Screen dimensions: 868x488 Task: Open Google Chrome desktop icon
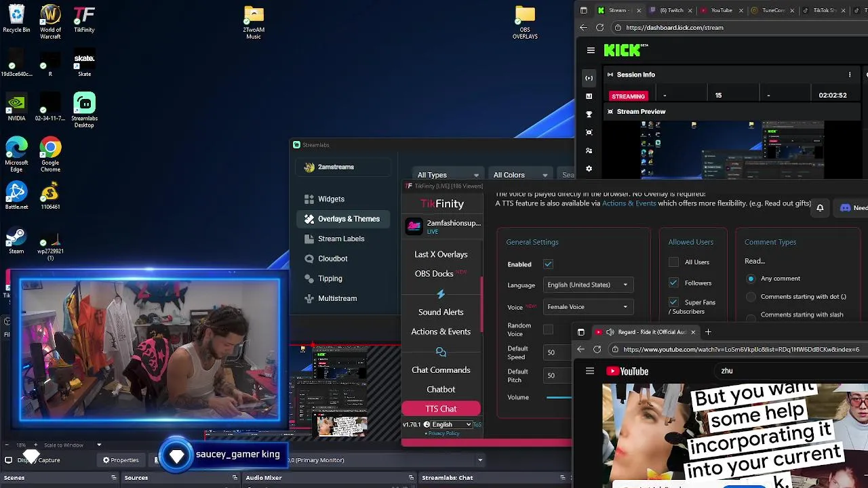(50, 155)
